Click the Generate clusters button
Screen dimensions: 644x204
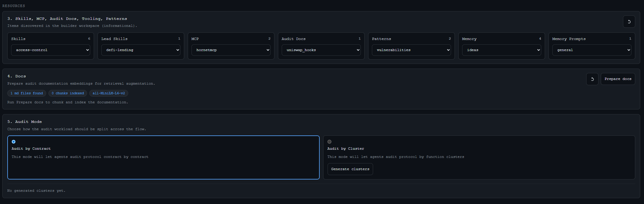pyautogui.click(x=350, y=169)
